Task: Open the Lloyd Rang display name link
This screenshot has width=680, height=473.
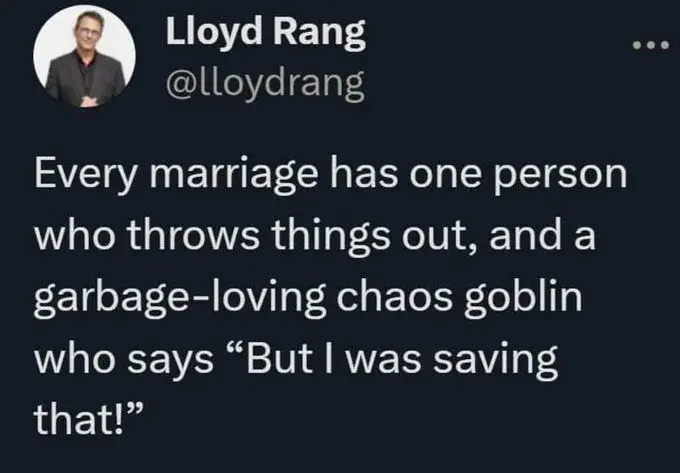Action: coord(266,36)
